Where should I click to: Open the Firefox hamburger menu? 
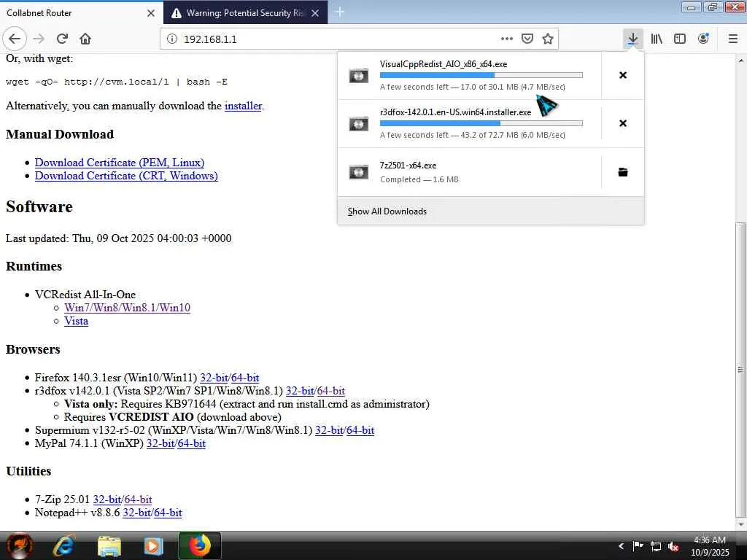733,39
